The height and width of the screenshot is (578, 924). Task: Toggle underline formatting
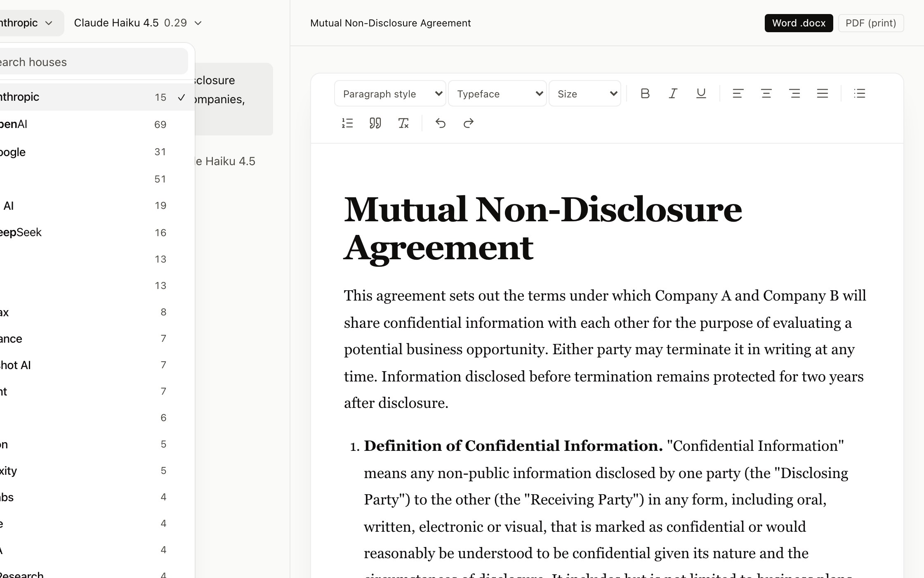[x=701, y=94]
